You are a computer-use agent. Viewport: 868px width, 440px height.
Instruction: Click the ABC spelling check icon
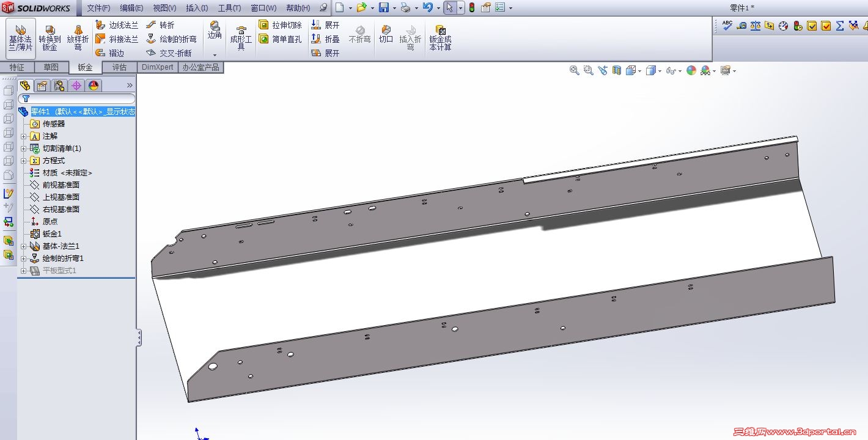[x=727, y=25]
